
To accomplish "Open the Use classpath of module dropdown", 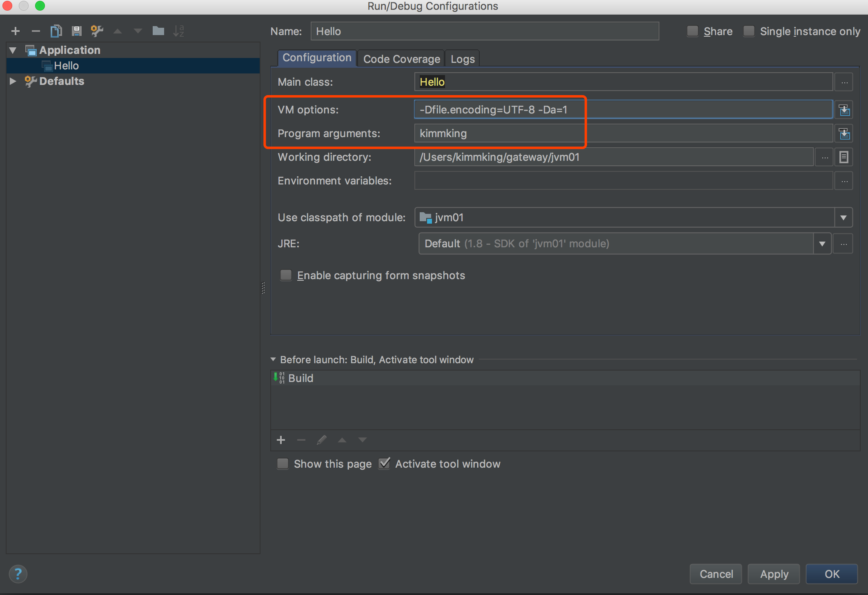I will tap(843, 218).
